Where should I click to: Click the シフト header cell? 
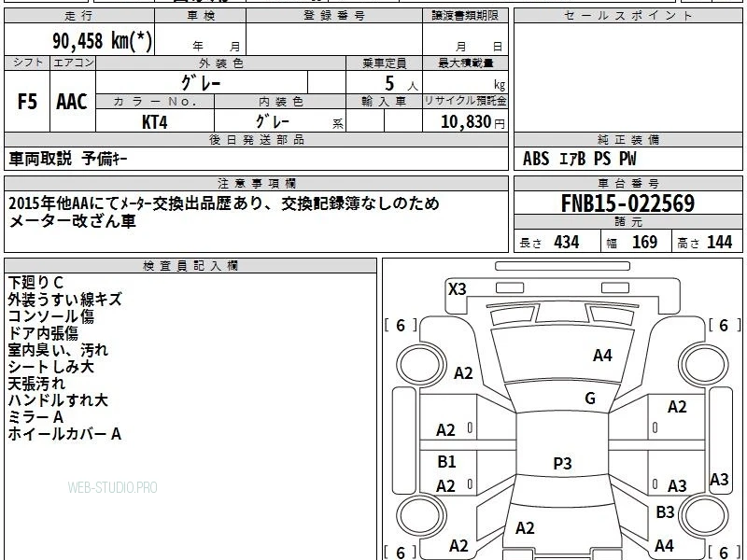click(x=27, y=63)
